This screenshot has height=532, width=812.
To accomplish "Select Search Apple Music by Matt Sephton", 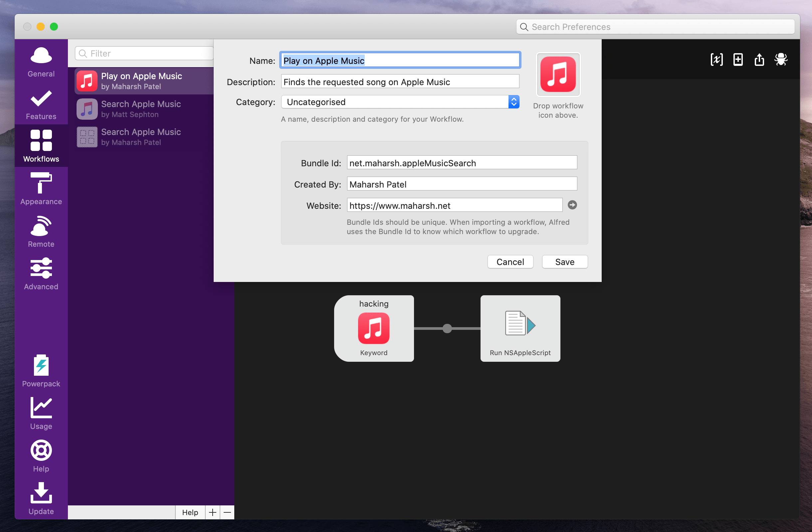I will click(144, 109).
